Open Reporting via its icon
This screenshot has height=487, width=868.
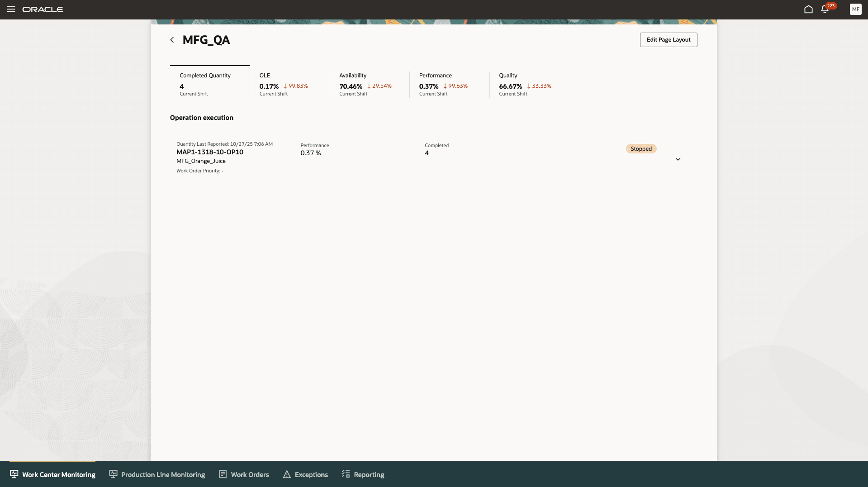click(345, 474)
